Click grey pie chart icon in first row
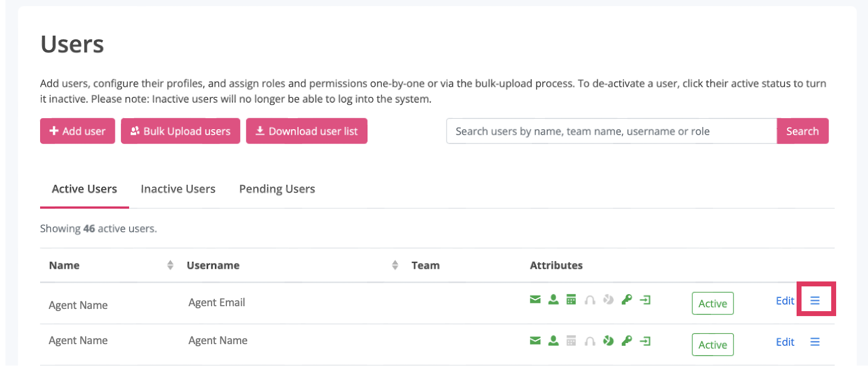868x376 pixels. 608,300
